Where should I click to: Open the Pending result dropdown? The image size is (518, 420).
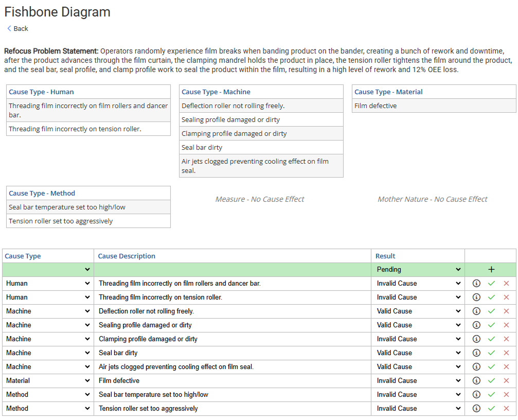pos(418,270)
